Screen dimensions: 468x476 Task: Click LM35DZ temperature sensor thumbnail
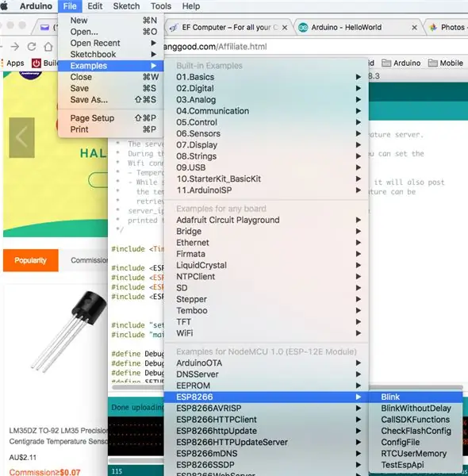point(69,332)
